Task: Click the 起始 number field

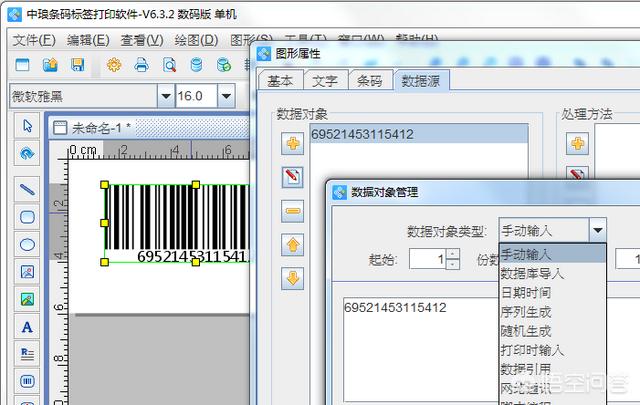Action: tap(428, 259)
